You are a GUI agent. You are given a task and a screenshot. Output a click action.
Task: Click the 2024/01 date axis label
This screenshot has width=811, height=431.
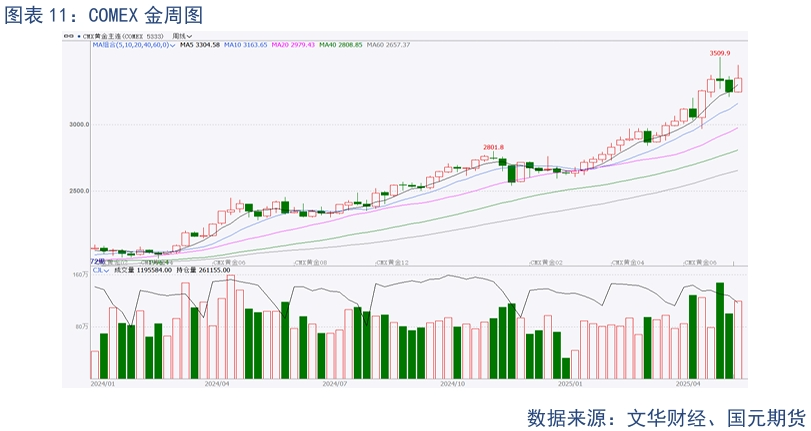(x=103, y=382)
